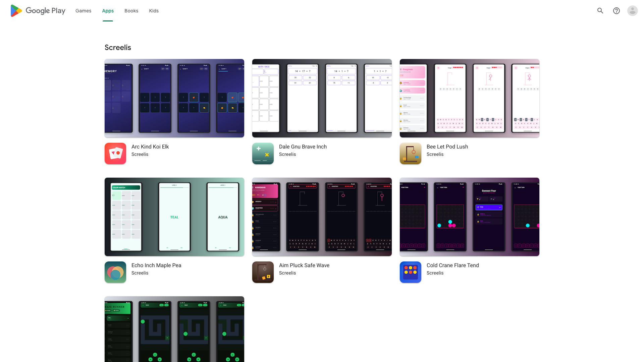Click Screelis under Cold Crane Flare Tend
The image size is (644, 362).
[435, 273]
